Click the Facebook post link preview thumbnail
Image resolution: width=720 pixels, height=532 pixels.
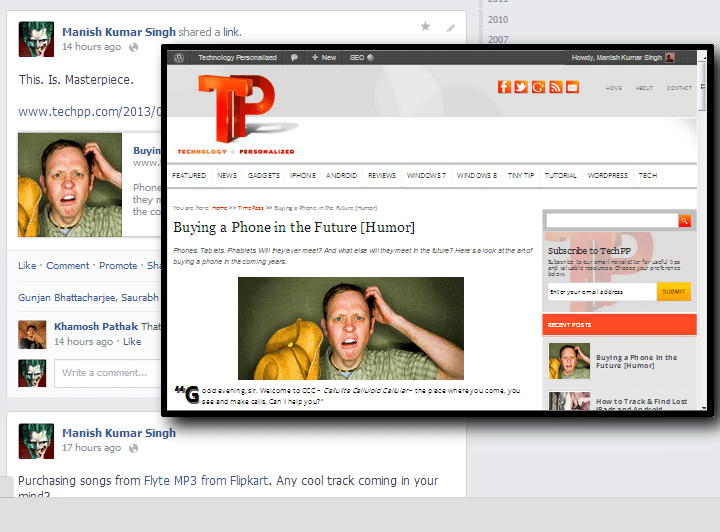[70, 185]
